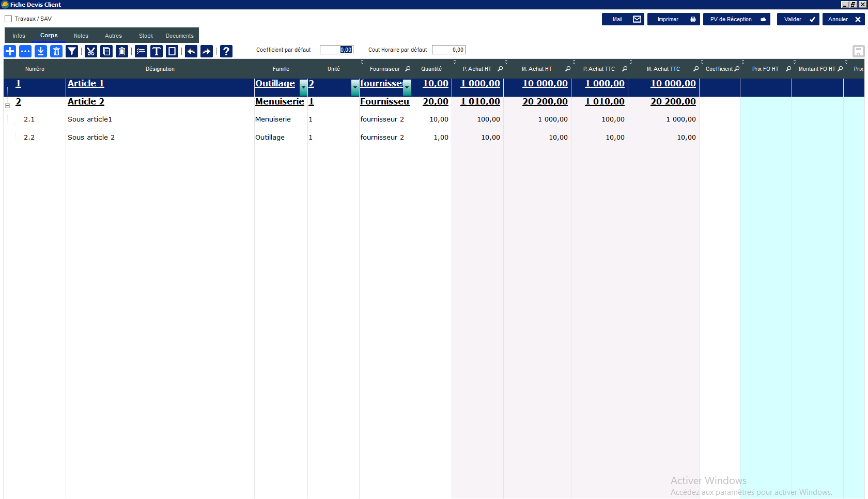This screenshot has height=499, width=868.
Task: Collapse the Article 2 tree node
Action: [x=8, y=105]
